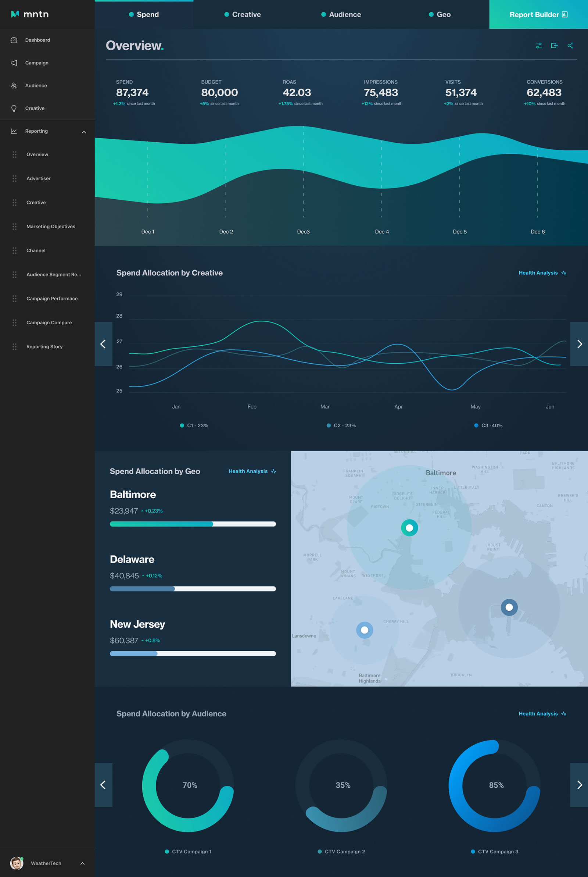Toggle the C1 - 23% legend series

194,425
